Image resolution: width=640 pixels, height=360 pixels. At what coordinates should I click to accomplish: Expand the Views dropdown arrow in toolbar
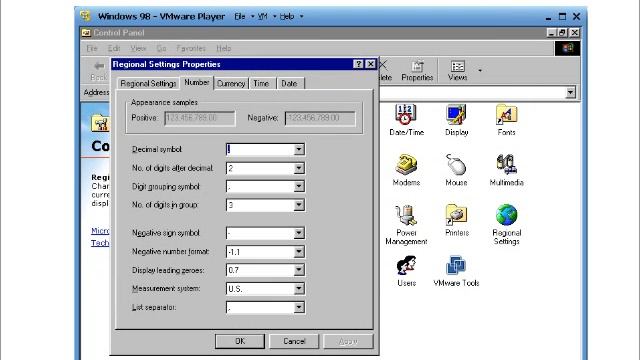tap(480, 71)
